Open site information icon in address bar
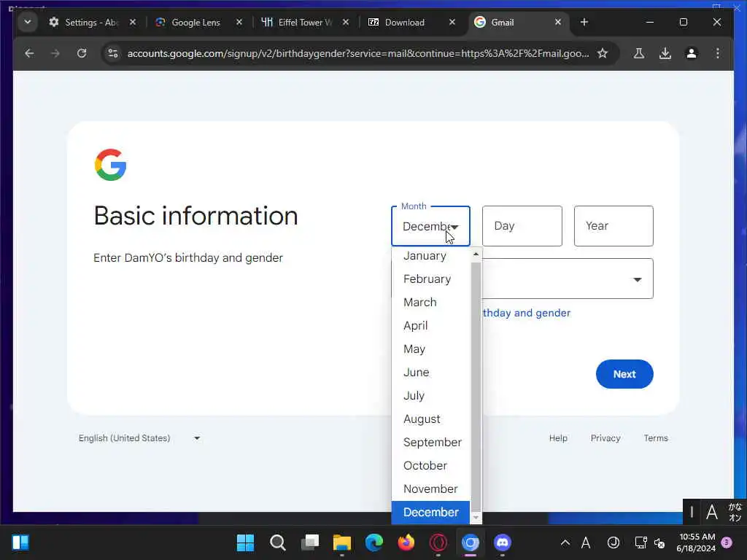The image size is (747, 560). 113,53
